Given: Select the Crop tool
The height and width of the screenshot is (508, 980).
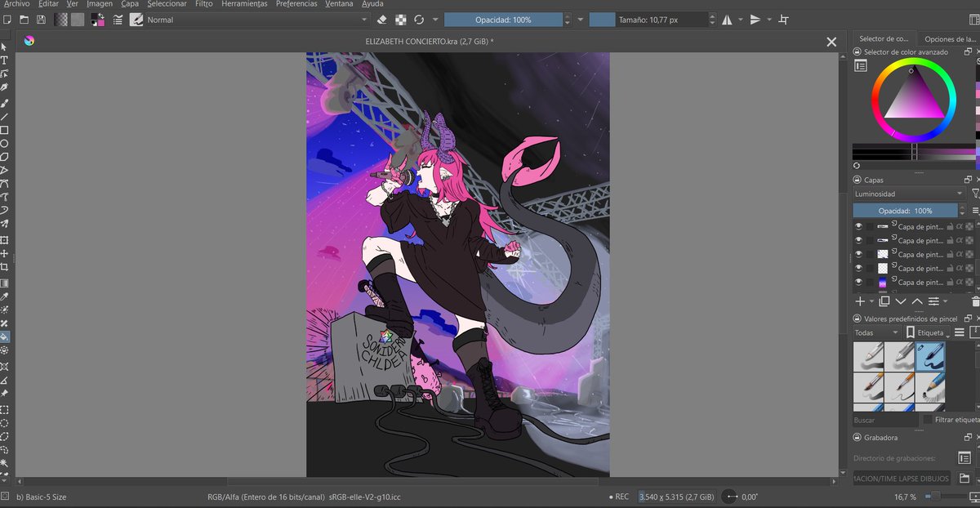Looking at the screenshot, I should (x=4, y=267).
